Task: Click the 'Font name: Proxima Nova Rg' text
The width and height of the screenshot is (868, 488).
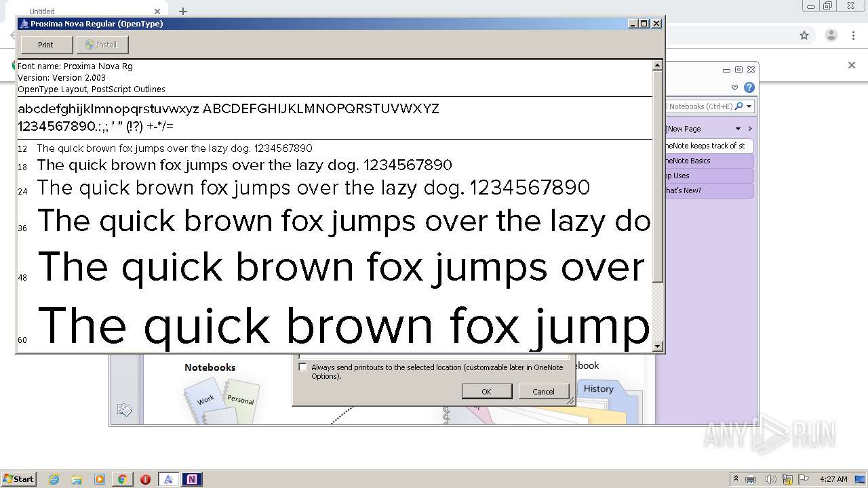Action: coord(75,66)
